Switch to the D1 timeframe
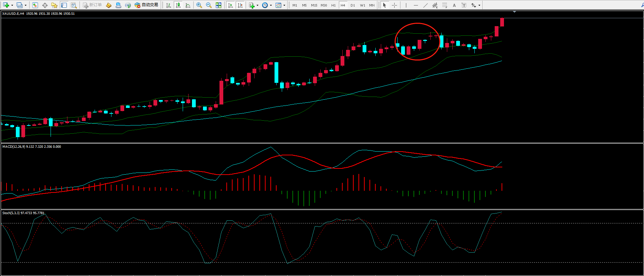Image resolution: width=644 pixels, height=276 pixels. tap(353, 5)
